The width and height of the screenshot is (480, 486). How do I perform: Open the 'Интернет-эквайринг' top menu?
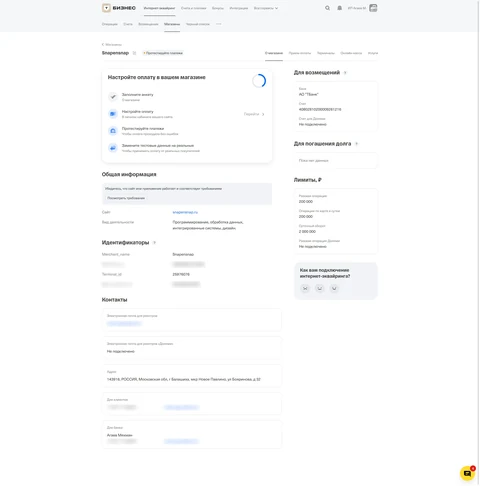coord(159,8)
